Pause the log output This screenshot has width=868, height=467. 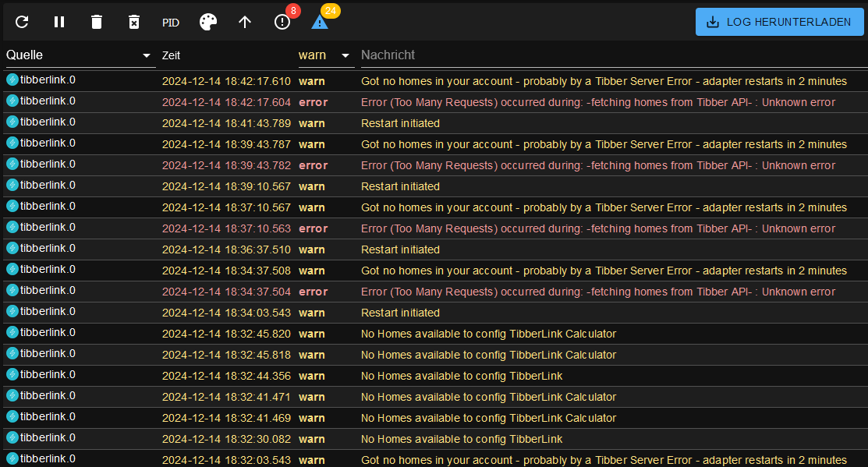tap(59, 22)
